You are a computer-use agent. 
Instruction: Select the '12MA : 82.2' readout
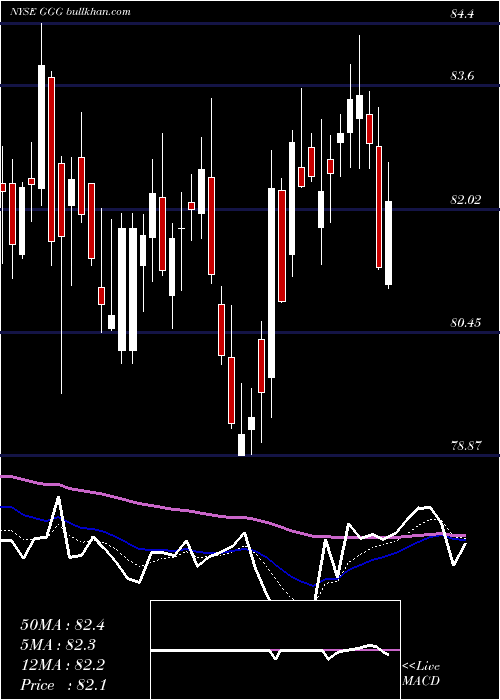(x=62, y=665)
